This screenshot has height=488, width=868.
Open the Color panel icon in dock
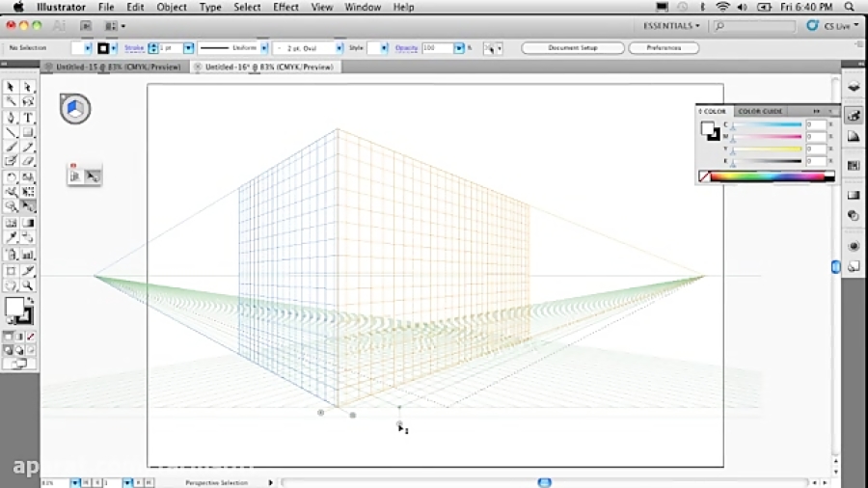854,116
